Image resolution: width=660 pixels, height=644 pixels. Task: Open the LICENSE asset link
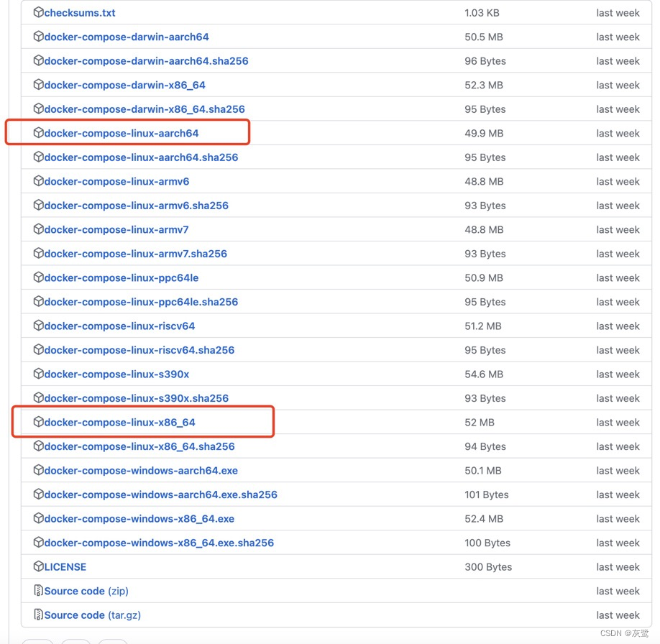pyautogui.click(x=65, y=567)
